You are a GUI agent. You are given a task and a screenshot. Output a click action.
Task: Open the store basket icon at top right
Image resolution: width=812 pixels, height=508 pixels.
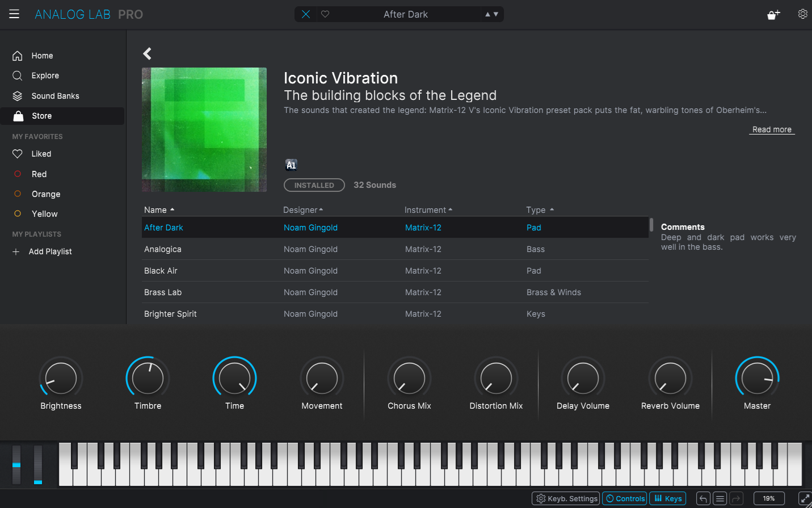[x=773, y=15]
